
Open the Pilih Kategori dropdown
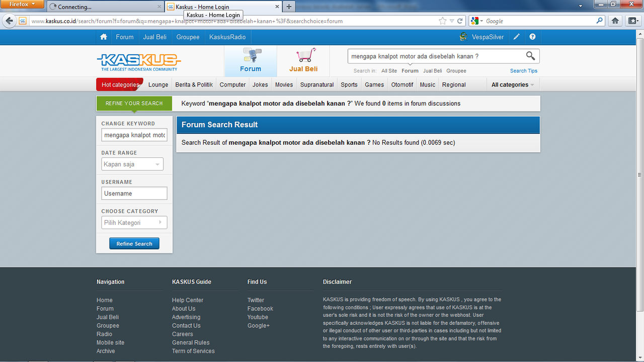134,223
